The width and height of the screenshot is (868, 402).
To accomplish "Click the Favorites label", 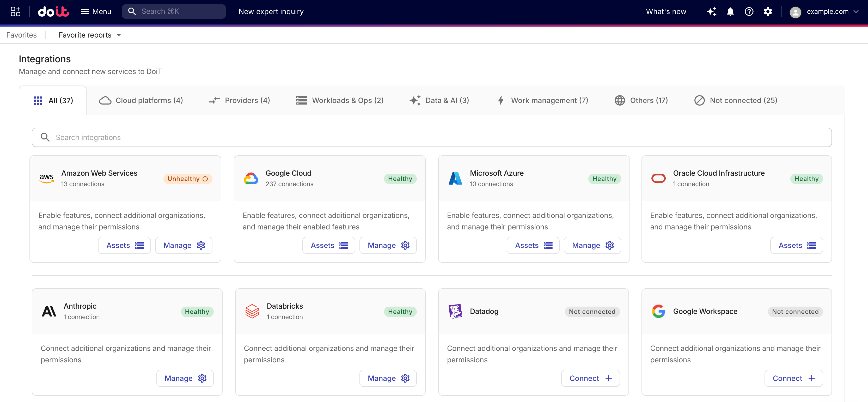I will 22,35.
